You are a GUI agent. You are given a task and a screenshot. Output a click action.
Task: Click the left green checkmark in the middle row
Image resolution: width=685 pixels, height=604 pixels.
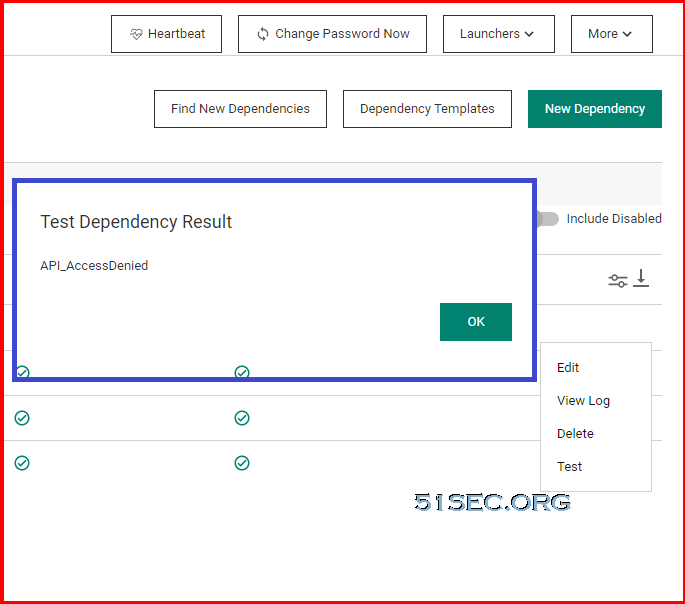tap(22, 418)
